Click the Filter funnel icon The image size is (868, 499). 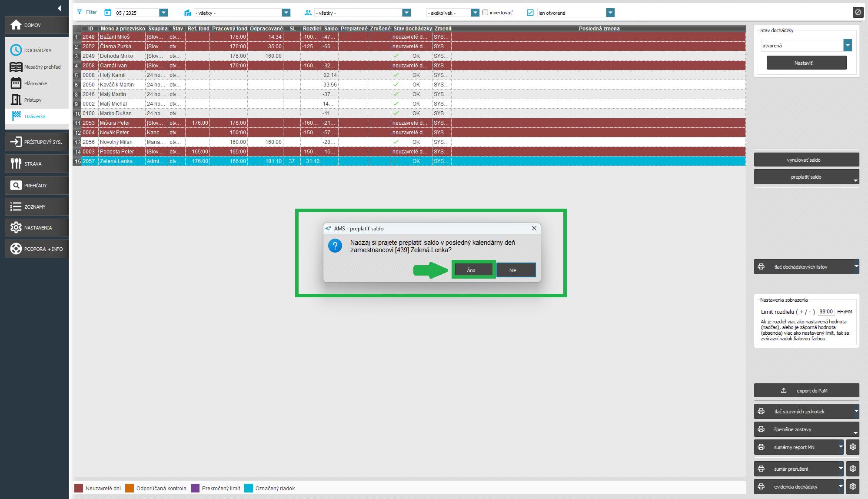pyautogui.click(x=80, y=12)
